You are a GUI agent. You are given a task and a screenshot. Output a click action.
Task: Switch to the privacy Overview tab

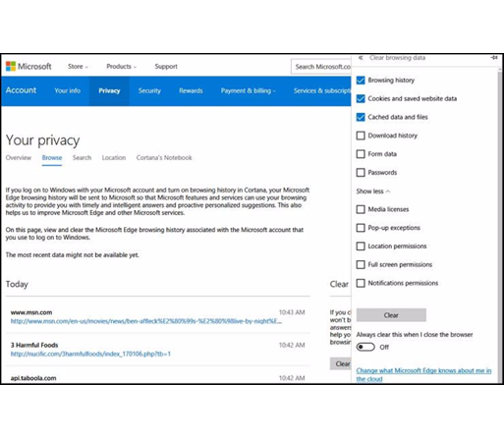[19, 158]
